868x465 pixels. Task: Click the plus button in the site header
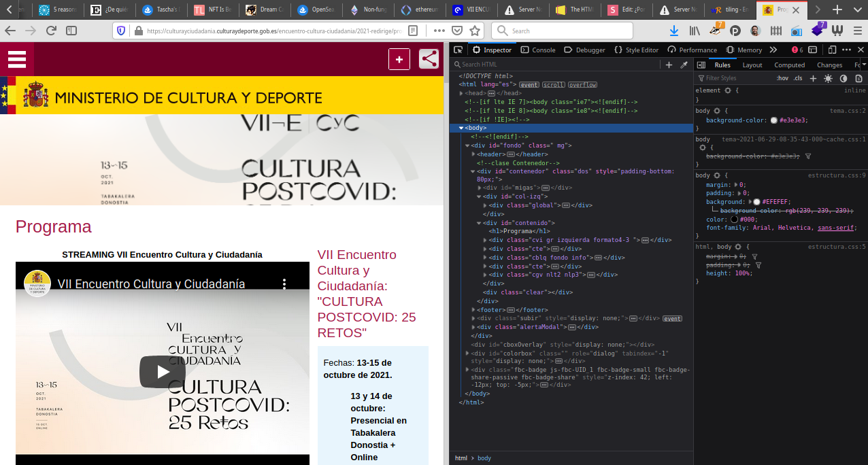pos(399,59)
